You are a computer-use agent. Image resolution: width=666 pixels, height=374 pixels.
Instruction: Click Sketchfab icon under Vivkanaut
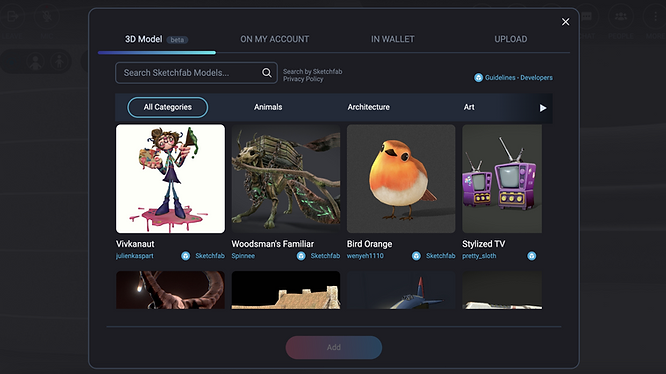(x=186, y=256)
